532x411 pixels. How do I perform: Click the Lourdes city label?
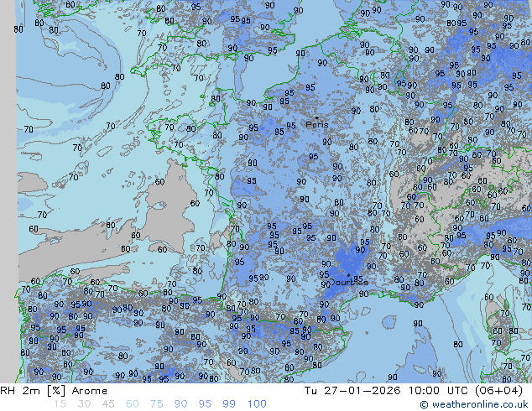[349, 282]
